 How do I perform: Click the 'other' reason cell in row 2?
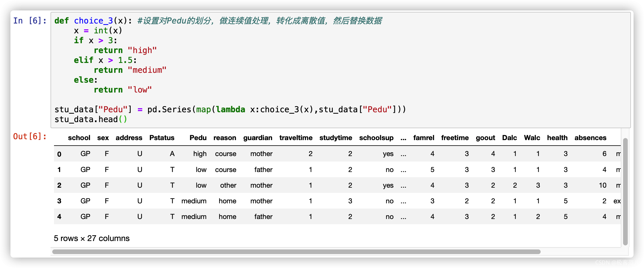(228, 185)
